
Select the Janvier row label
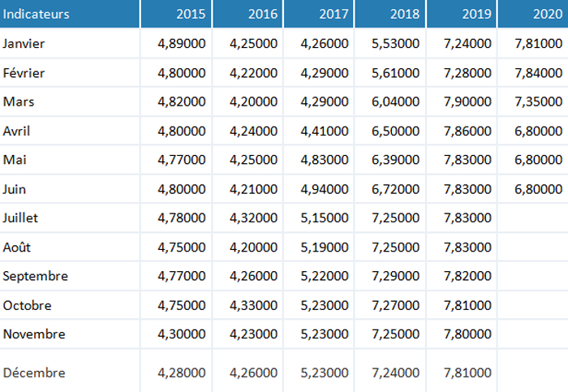pos(24,44)
